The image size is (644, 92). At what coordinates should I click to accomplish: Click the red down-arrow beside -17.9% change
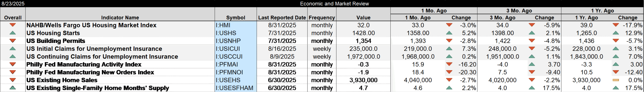click(x=616, y=25)
